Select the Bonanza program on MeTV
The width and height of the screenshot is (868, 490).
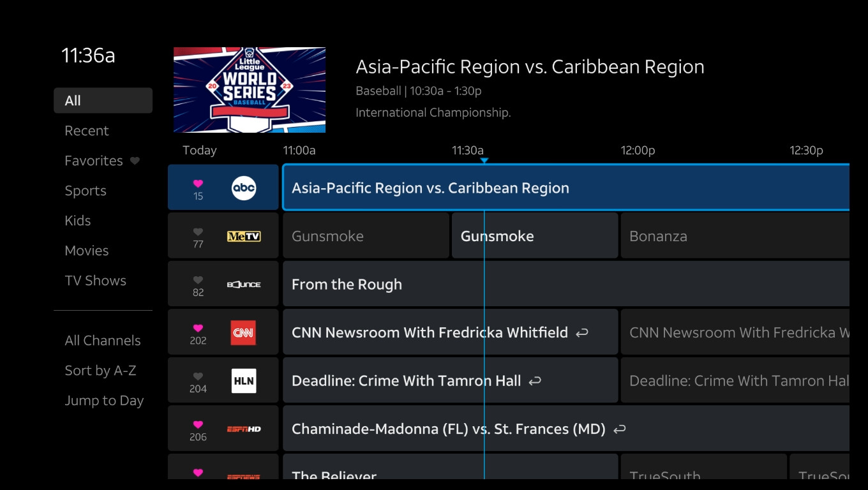click(x=734, y=236)
